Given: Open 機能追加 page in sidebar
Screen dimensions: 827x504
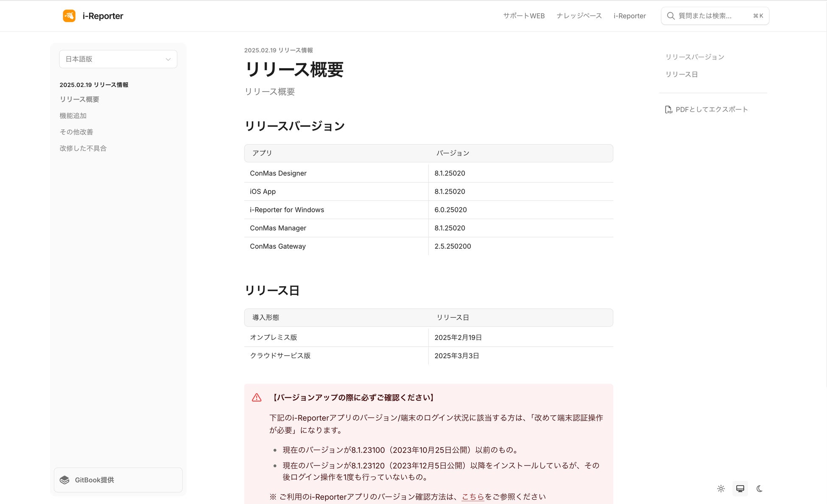Looking at the screenshot, I should point(73,116).
